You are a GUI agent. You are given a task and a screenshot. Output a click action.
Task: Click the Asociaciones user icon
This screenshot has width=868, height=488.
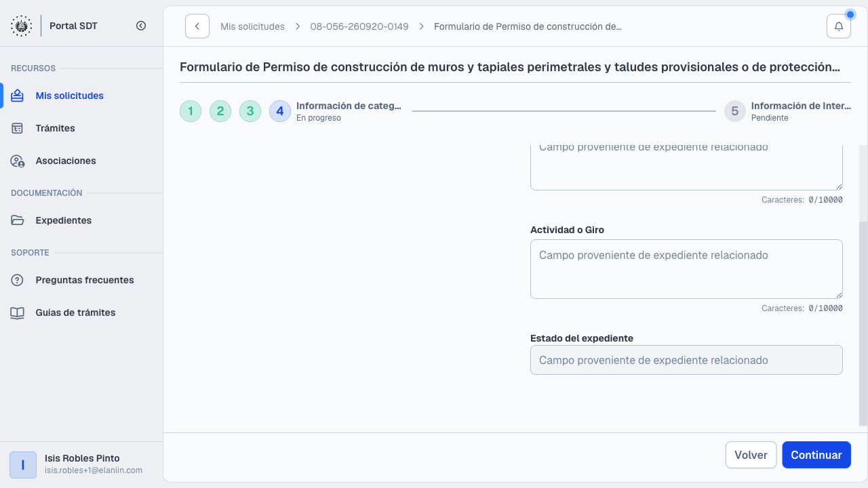pyautogui.click(x=18, y=161)
